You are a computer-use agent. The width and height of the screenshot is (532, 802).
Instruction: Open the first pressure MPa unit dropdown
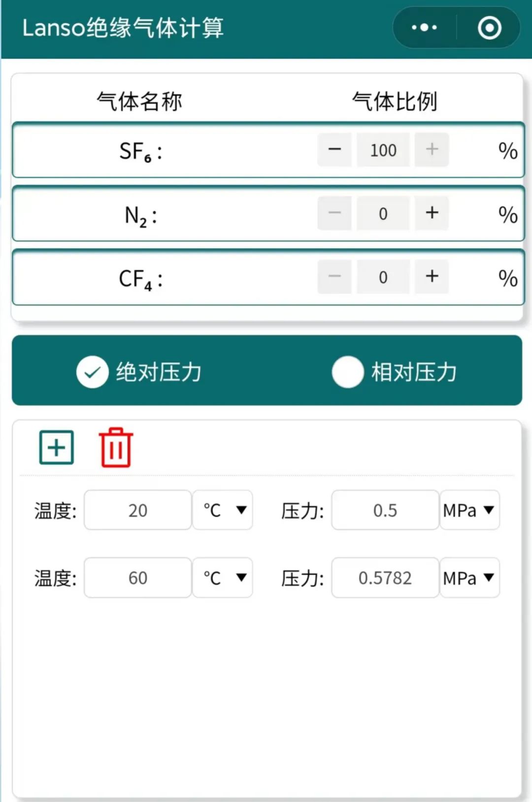[x=469, y=510]
